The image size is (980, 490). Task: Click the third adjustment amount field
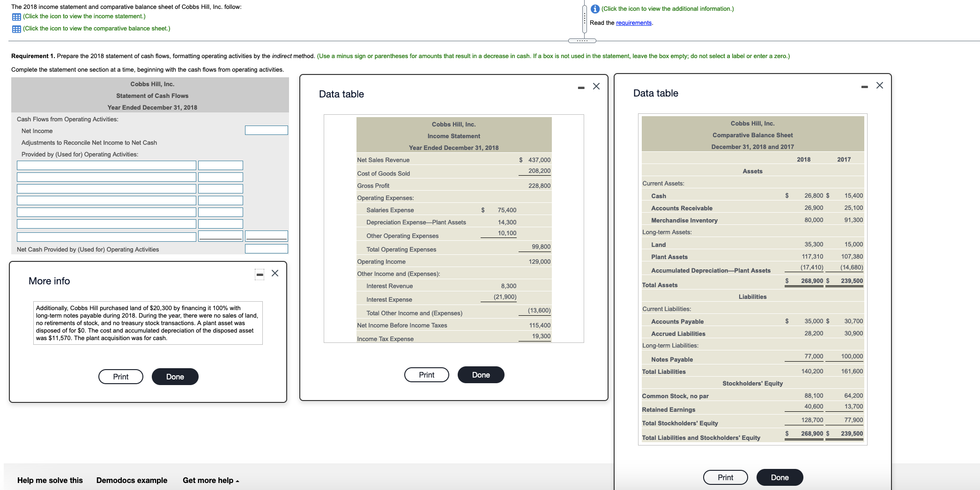(x=221, y=189)
